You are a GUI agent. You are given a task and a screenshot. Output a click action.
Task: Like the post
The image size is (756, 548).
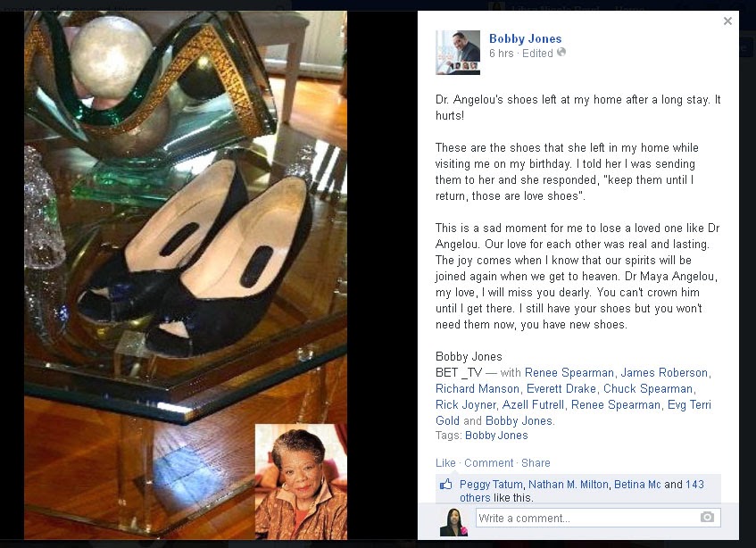[x=445, y=462]
